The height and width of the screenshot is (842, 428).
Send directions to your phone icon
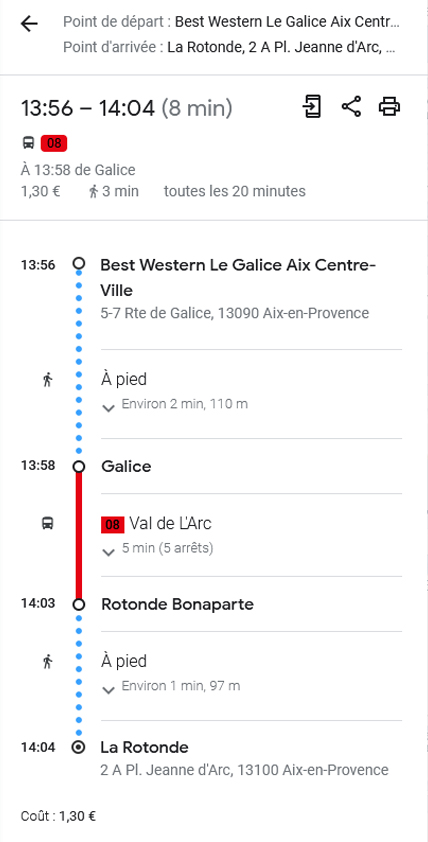pyautogui.click(x=312, y=106)
